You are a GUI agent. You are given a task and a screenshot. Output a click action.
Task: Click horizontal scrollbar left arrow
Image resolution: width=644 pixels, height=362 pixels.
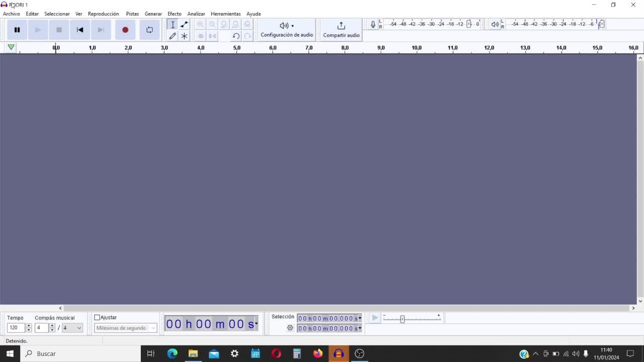pyautogui.click(x=60, y=308)
